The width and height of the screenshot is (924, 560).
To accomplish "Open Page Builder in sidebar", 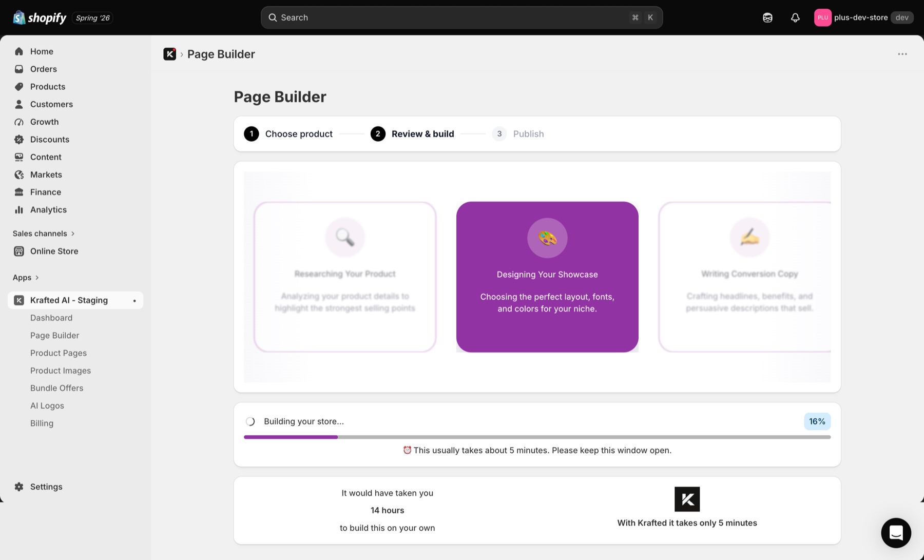I will [x=54, y=335].
